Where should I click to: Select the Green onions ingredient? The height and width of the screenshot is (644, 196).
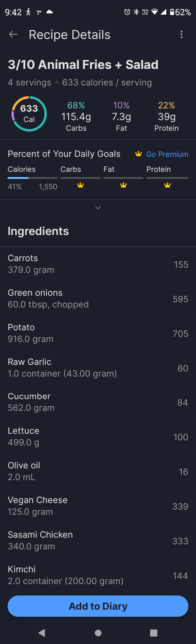[x=98, y=299]
